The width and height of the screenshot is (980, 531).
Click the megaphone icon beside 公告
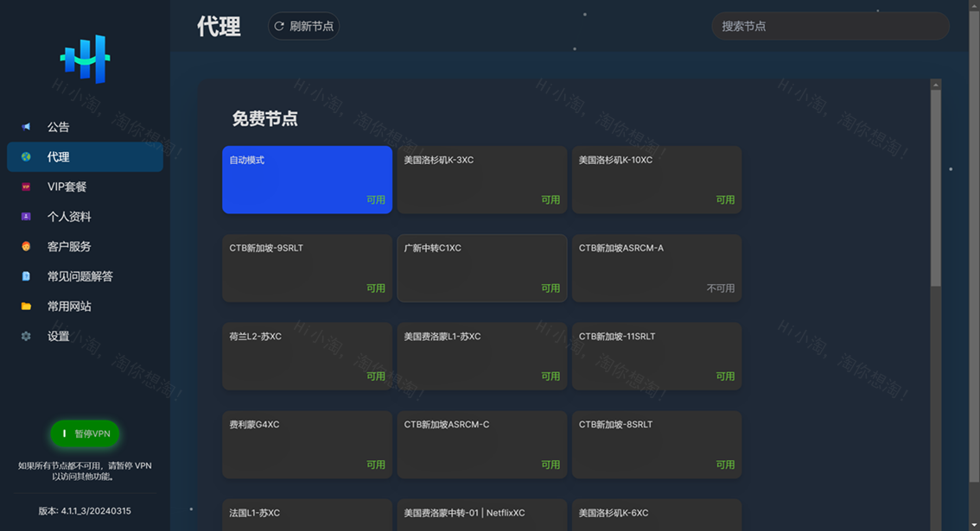click(x=26, y=127)
